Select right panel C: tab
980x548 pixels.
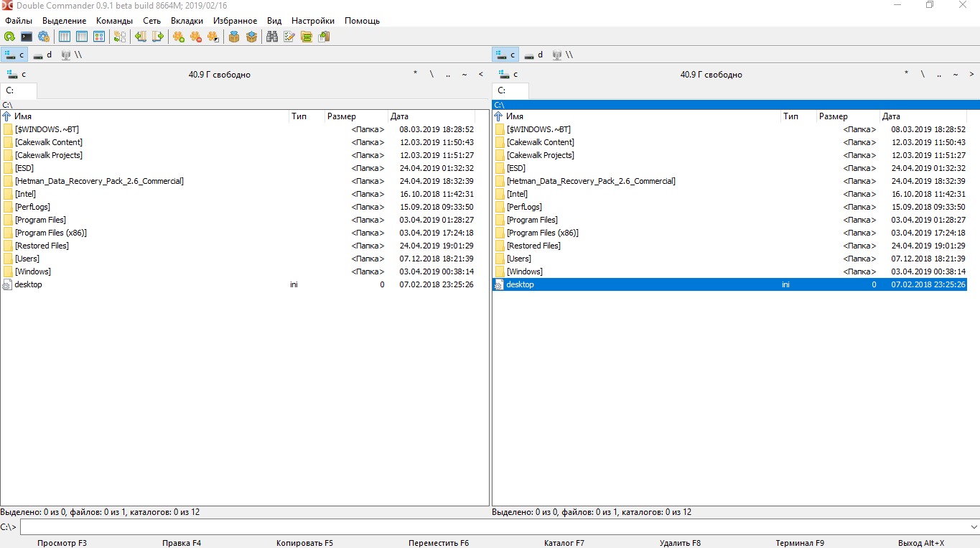pyautogui.click(x=510, y=90)
